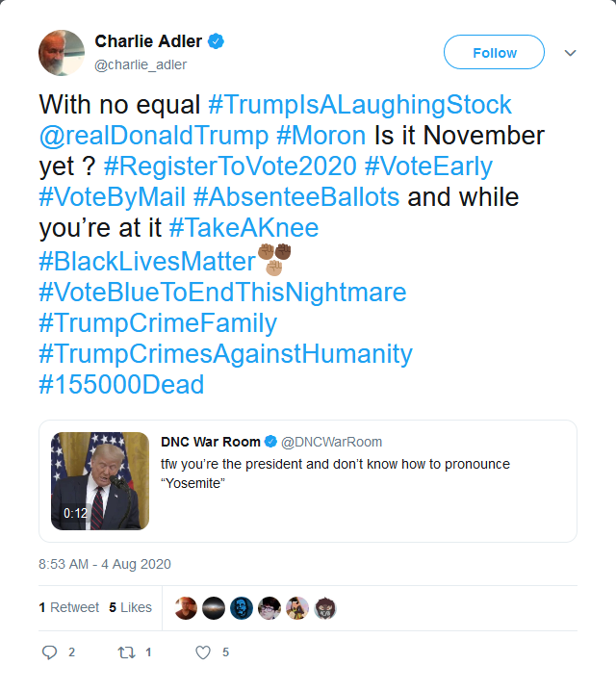The width and height of the screenshot is (616, 690).
Task: Open the #BlackLivesMatter hashtag link
Action: [147, 262]
